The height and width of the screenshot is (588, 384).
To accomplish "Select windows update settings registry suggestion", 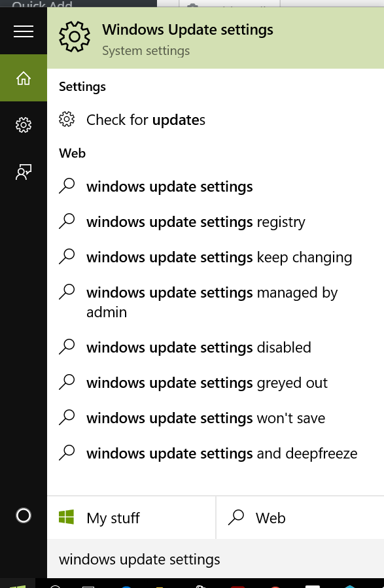I will click(216, 222).
